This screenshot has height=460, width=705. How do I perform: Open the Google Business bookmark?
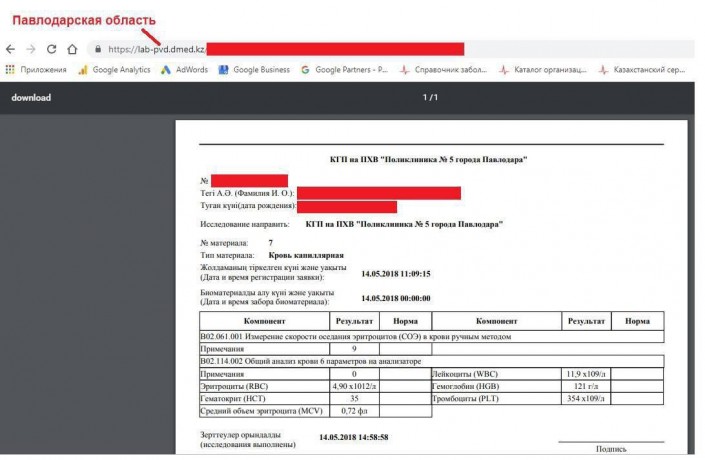(x=254, y=70)
